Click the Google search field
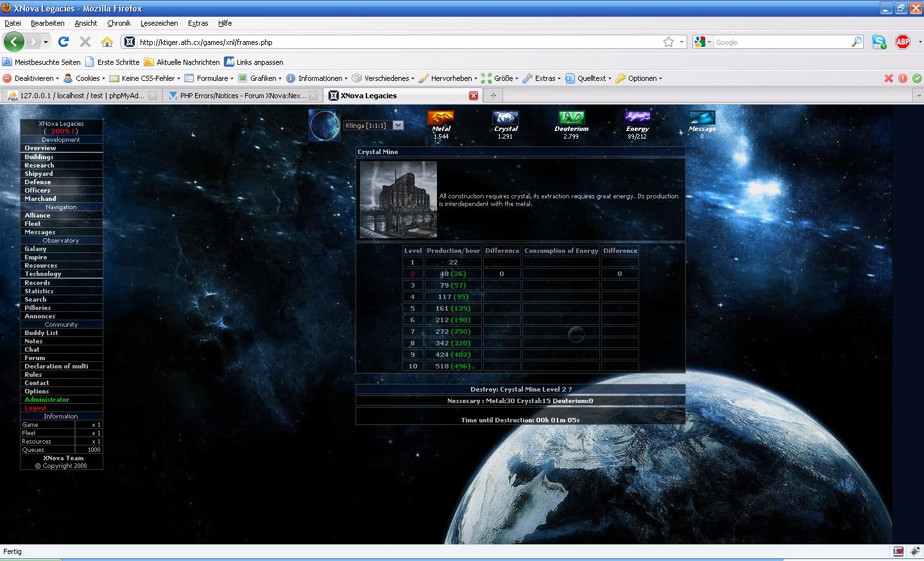924x561 pixels. click(x=782, y=42)
